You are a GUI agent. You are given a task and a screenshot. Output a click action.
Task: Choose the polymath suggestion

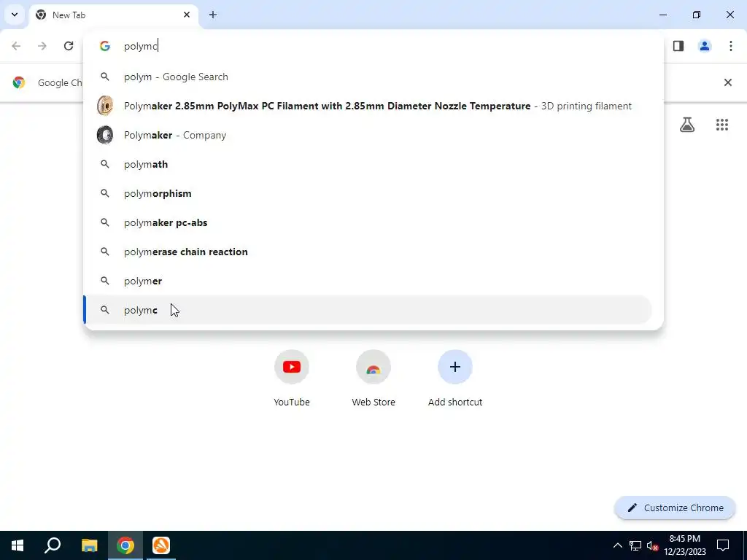coord(368,164)
